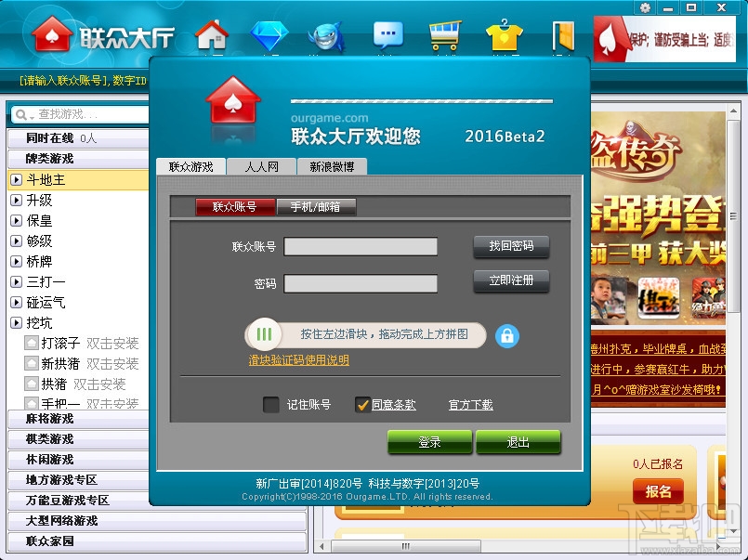Open the chat message bubble icon

pyautogui.click(x=387, y=35)
